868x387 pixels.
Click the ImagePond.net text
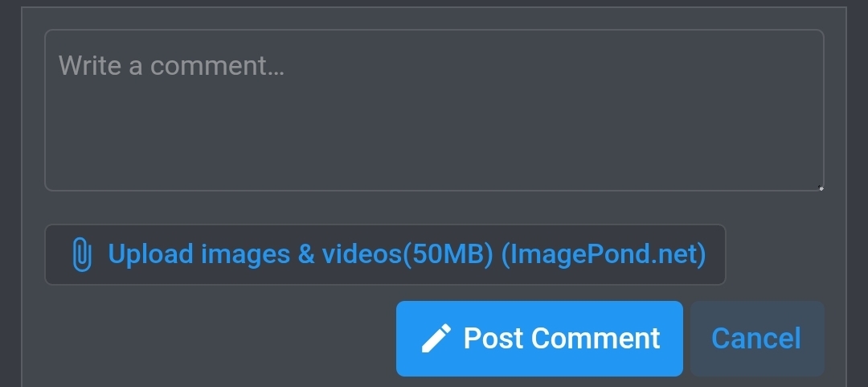(604, 254)
